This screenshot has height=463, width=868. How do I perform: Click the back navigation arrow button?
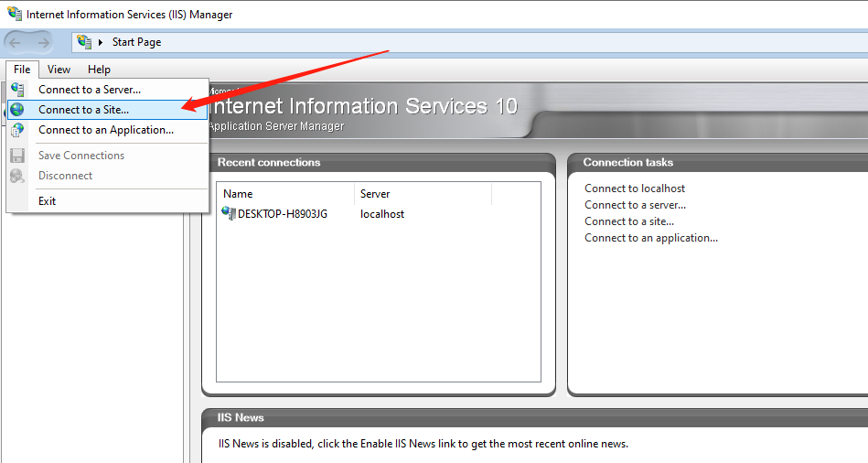tap(16, 42)
